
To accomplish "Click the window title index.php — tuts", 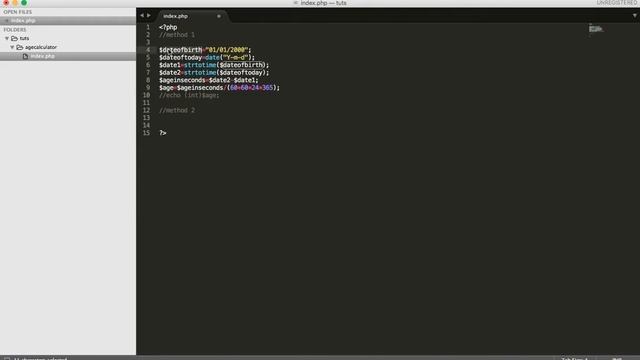I will click(x=324, y=3).
